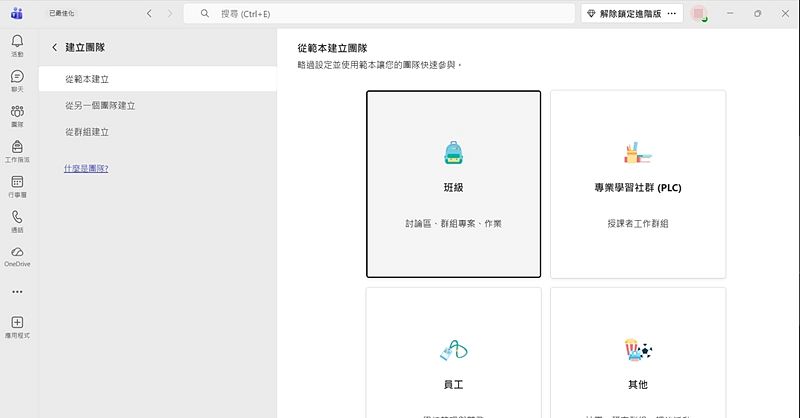Open the 聊天 (Chat) sidebar icon
The image size is (800, 418).
click(x=17, y=80)
